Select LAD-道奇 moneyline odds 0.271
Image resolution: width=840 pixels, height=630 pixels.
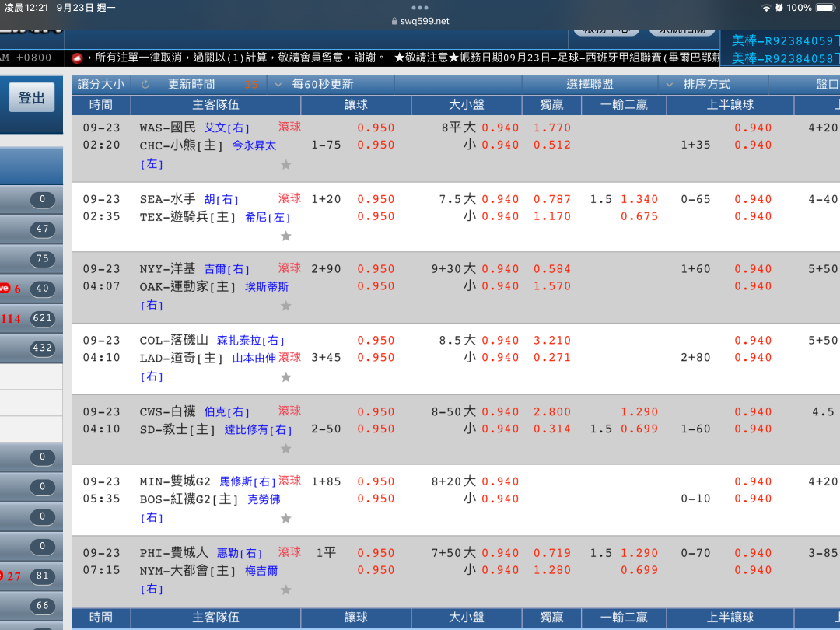(x=551, y=357)
